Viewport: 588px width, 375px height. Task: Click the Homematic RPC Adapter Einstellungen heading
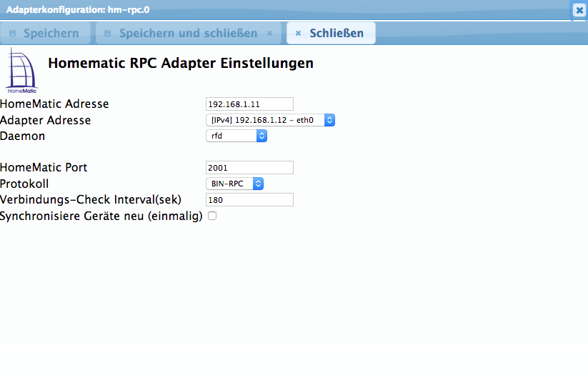coord(181,63)
